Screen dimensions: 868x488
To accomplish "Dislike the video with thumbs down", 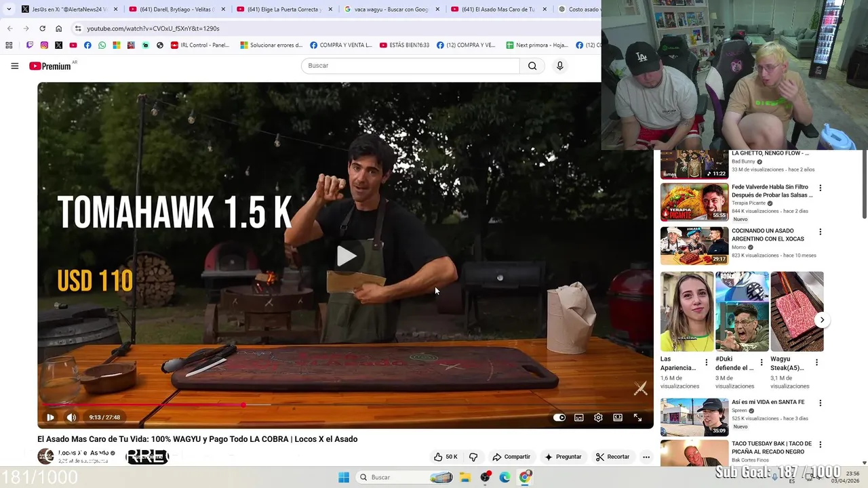I will (x=473, y=457).
